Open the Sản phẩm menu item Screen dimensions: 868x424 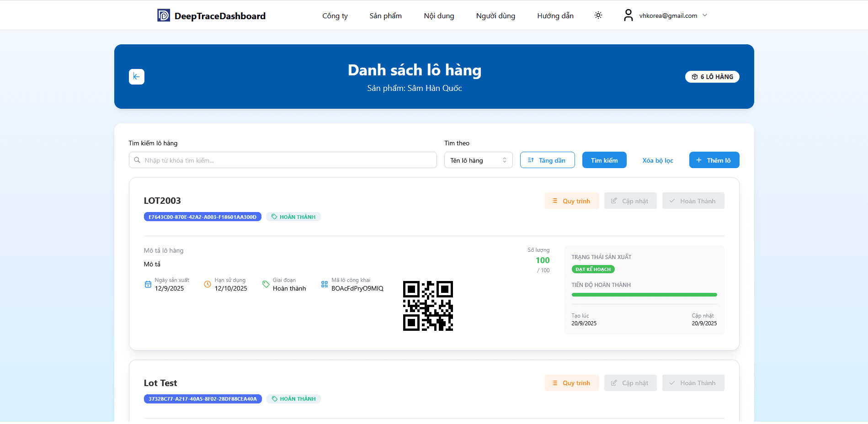pos(385,15)
